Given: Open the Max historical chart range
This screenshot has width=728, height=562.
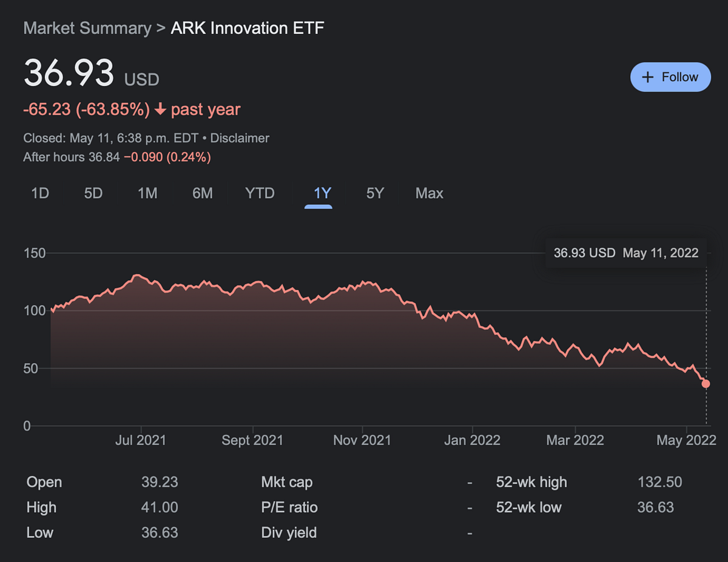Looking at the screenshot, I should coord(429,193).
